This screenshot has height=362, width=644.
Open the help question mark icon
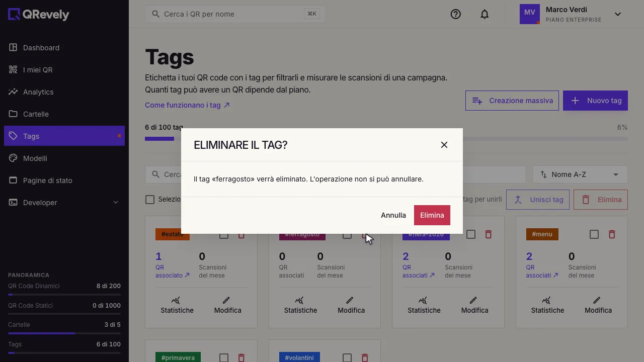point(456,14)
